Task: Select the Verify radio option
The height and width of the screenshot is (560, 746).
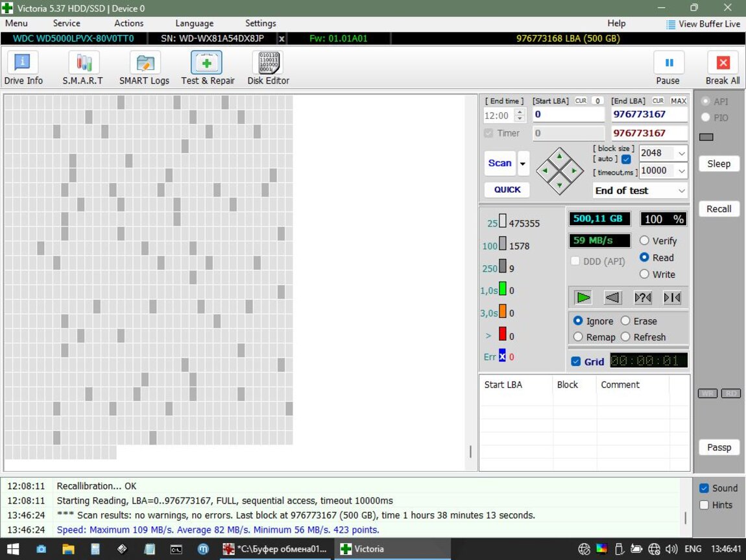Action: coord(644,241)
